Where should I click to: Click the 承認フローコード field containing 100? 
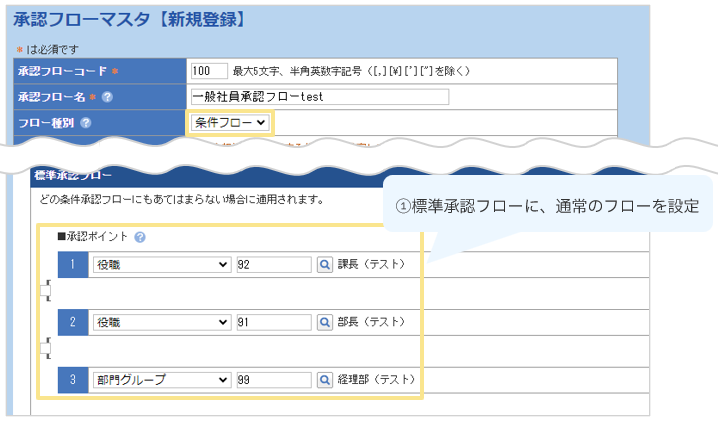click(x=209, y=71)
